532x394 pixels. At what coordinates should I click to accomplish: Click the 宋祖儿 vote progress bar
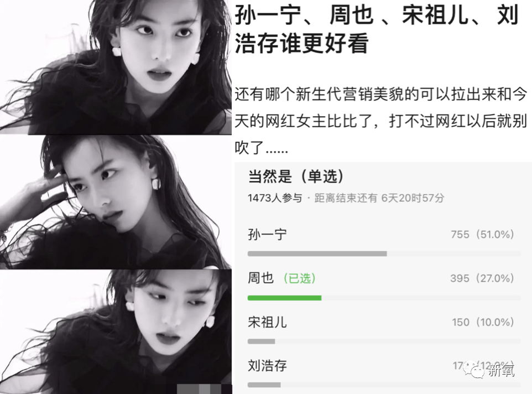(x=261, y=341)
